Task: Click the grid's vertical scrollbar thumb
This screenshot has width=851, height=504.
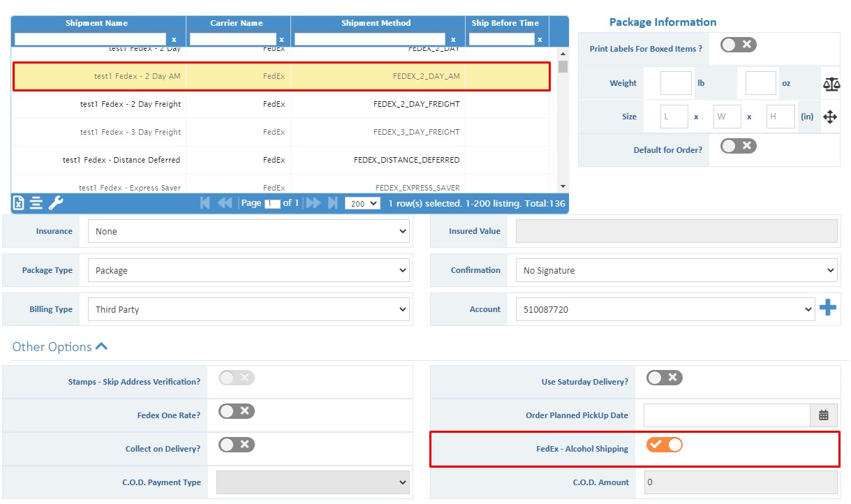Action: [563, 67]
